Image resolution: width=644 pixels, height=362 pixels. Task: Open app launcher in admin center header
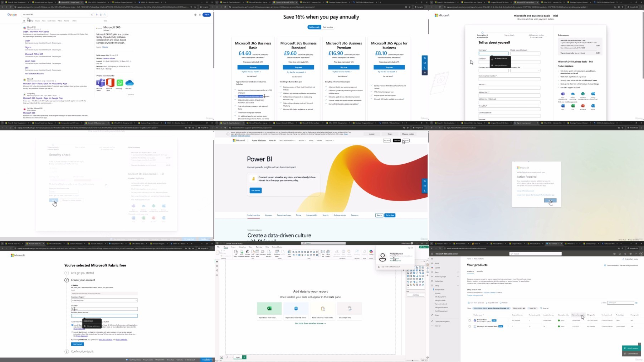[x=432, y=254]
